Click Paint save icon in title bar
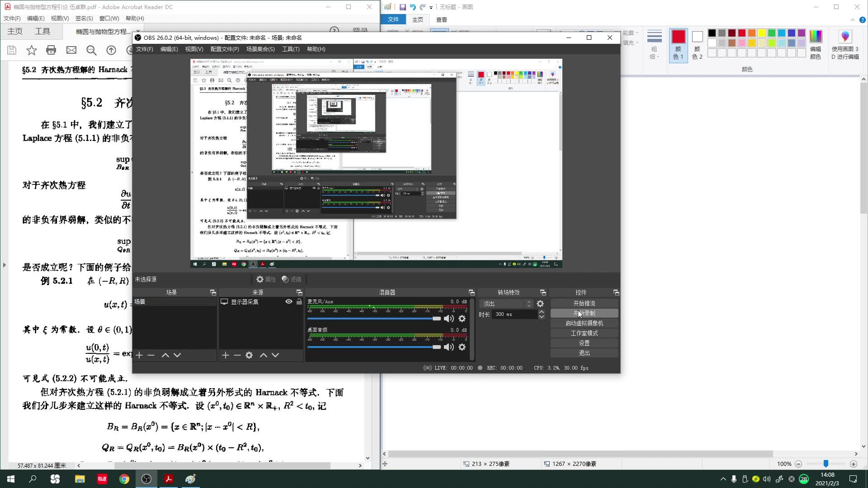868x488 pixels. coord(402,7)
